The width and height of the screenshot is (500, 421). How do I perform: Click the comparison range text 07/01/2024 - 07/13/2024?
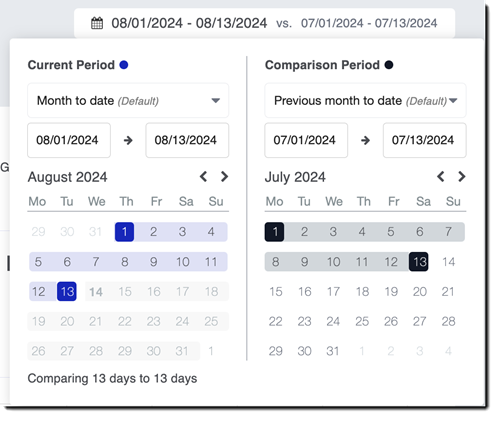pyautogui.click(x=369, y=23)
